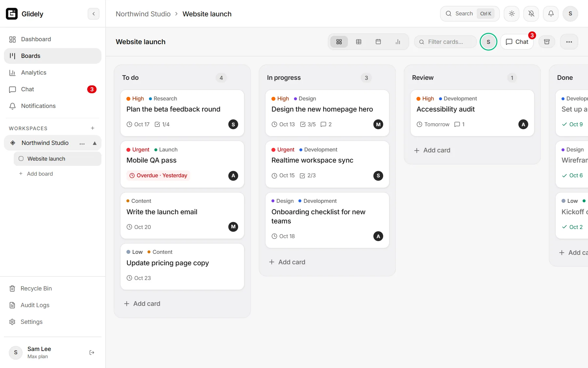The image size is (588, 368).
Task: Switch to the board grid view
Action: click(339, 42)
